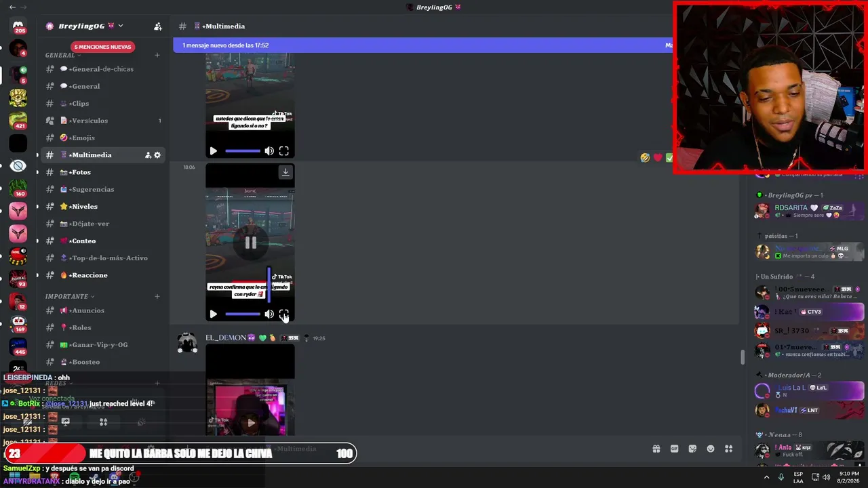Go back with the arrow at top left
The image size is (868, 488).
(x=12, y=7)
